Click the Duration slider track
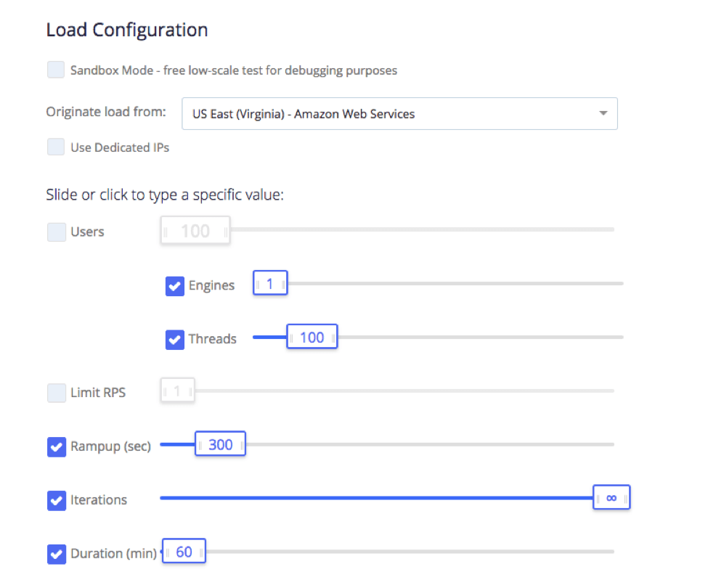 (x=410, y=552)
